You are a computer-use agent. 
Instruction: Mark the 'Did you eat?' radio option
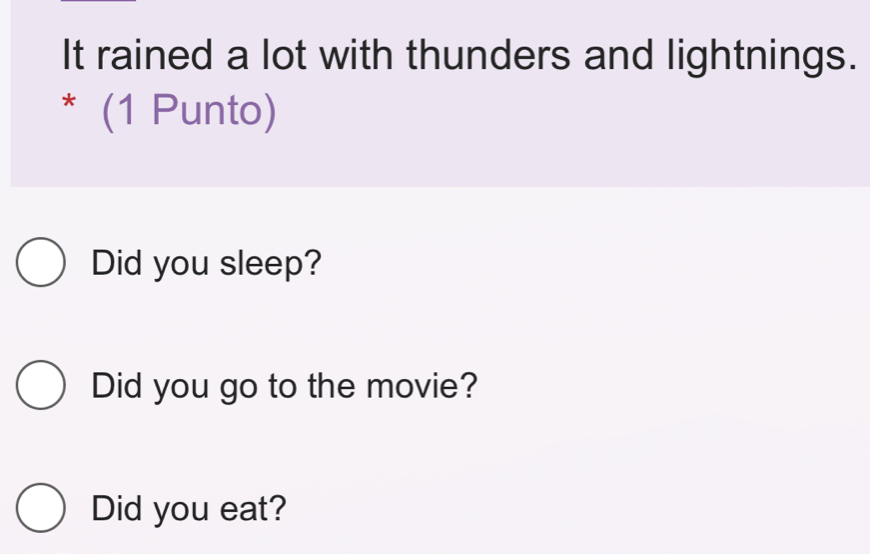pos(40,509)
